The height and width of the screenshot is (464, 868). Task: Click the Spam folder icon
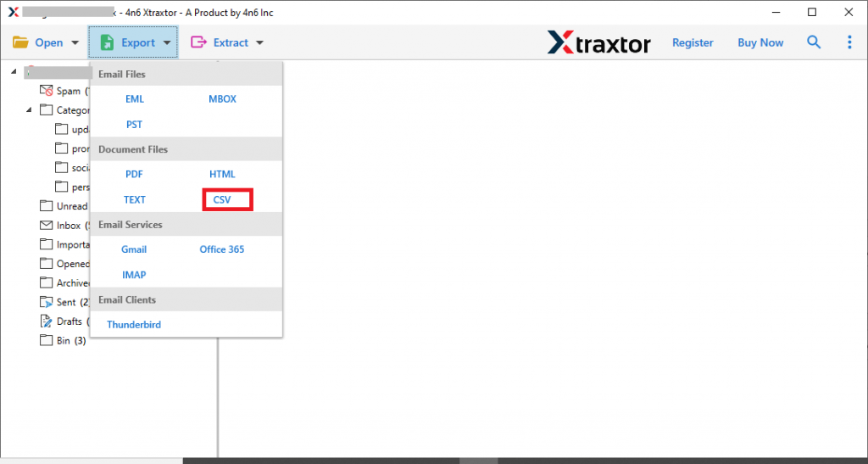coord(47,91)
